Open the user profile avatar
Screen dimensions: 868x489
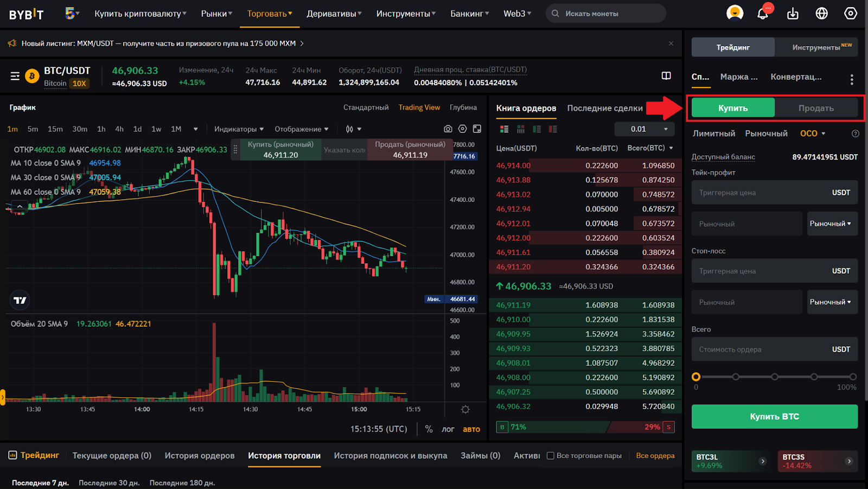735,13
